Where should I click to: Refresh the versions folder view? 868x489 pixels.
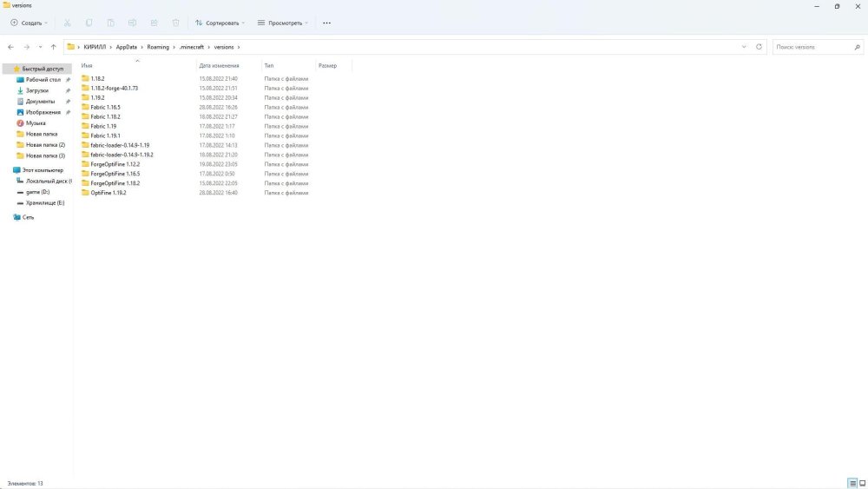[759, 47]
